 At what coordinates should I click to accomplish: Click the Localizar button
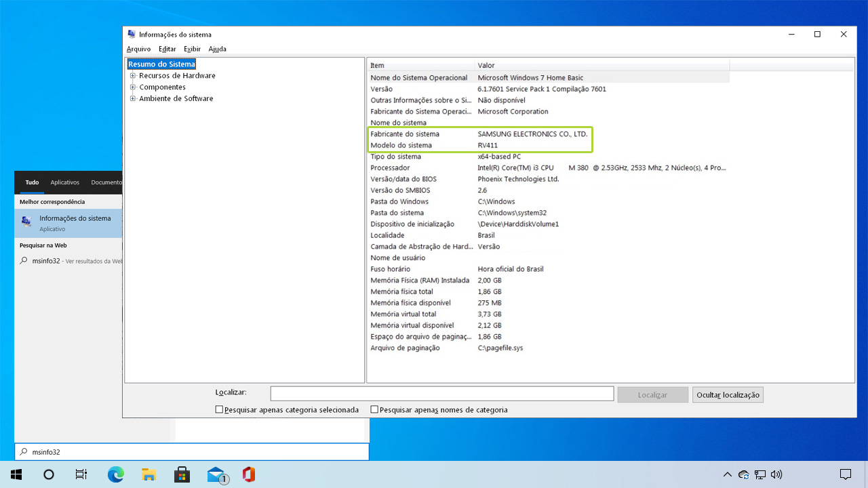(x=652, y=394)
